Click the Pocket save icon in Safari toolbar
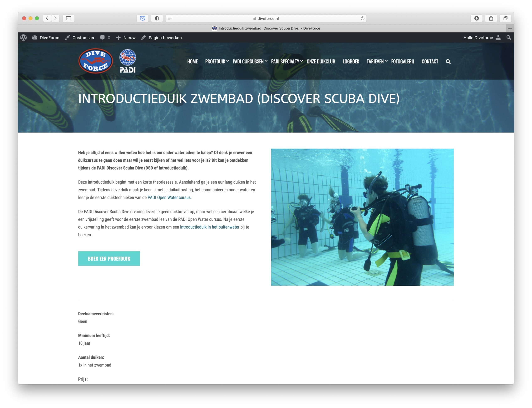Screen dimensions: 532x408 [x=143, y=18]
